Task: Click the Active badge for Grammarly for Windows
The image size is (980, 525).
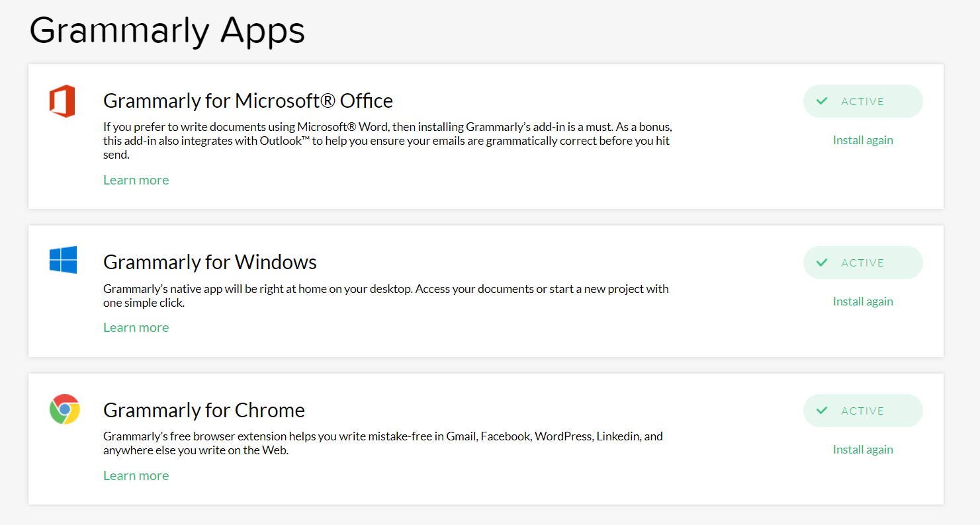Action: (x=863, y=262)
